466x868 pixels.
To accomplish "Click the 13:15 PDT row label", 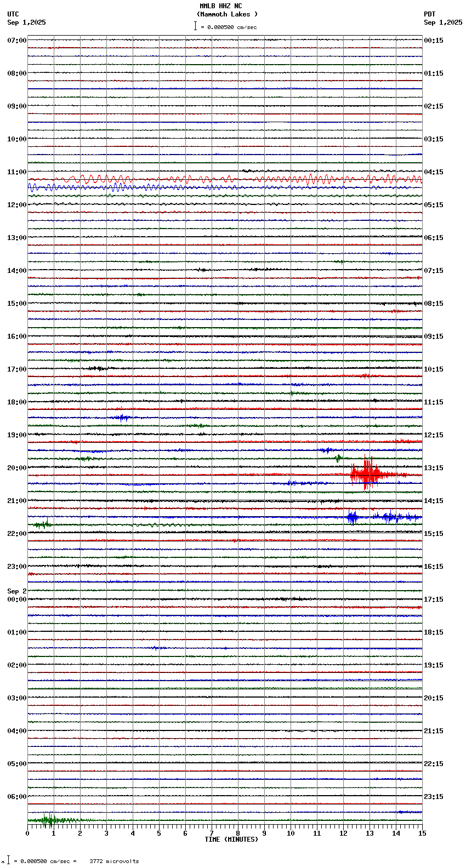I will click(x=434, y=468).
